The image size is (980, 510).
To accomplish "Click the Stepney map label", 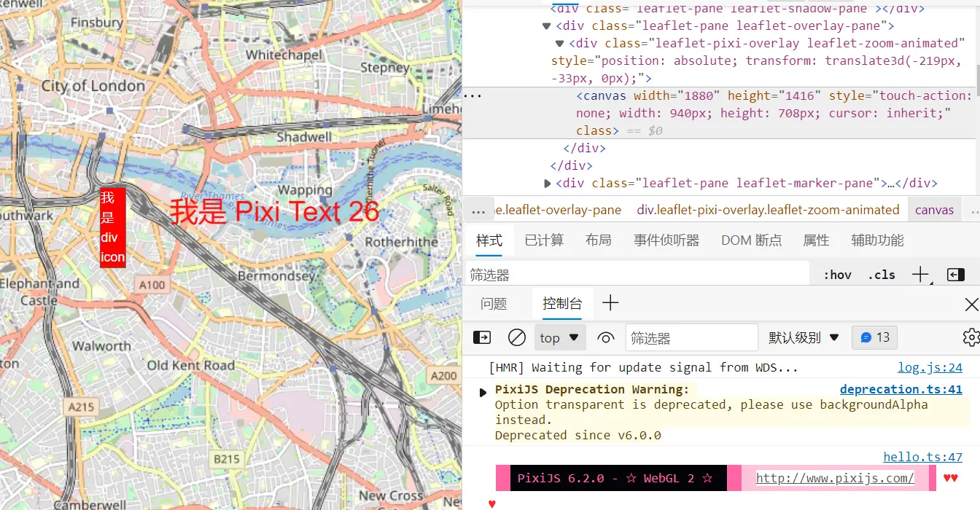I will tap(384, 67).
